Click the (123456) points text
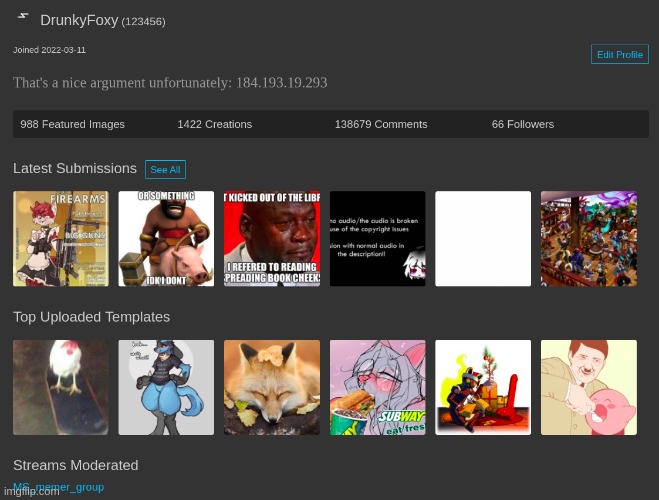The image size is (659, 500). point(143,21)
